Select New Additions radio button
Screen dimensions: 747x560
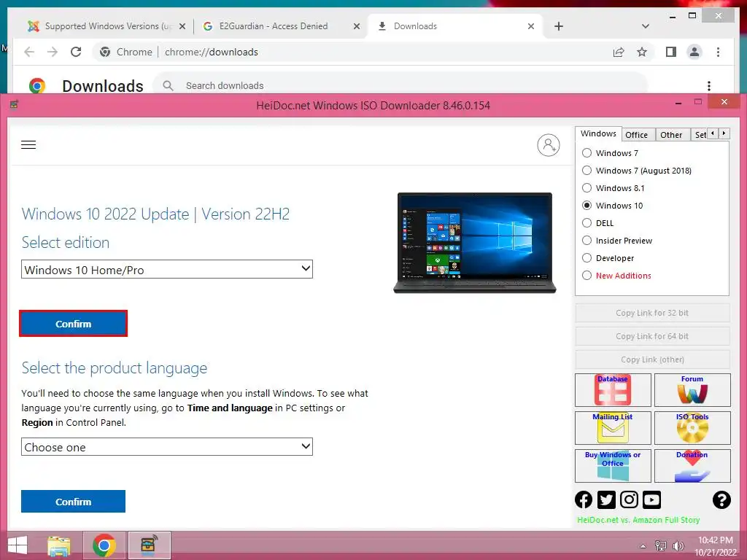[x=587, y=276]
